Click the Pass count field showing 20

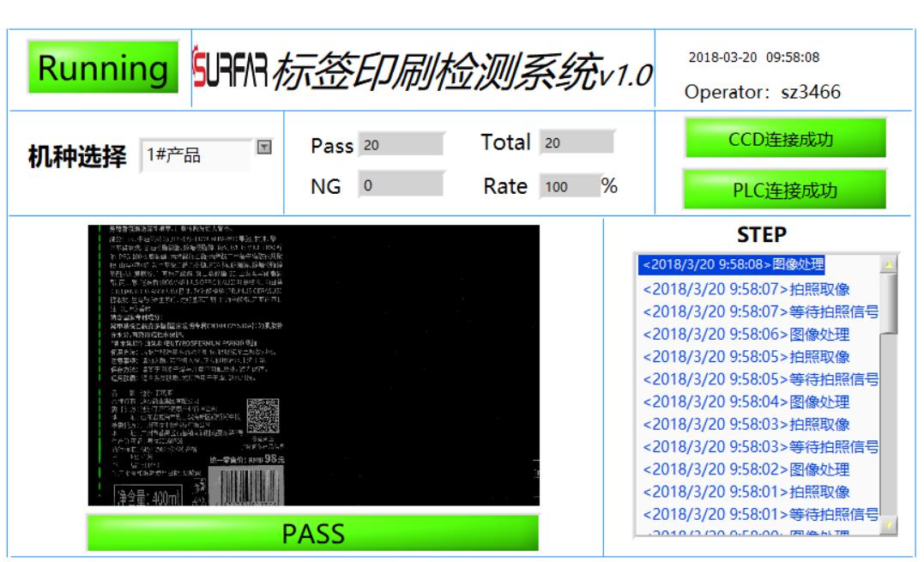401,144
